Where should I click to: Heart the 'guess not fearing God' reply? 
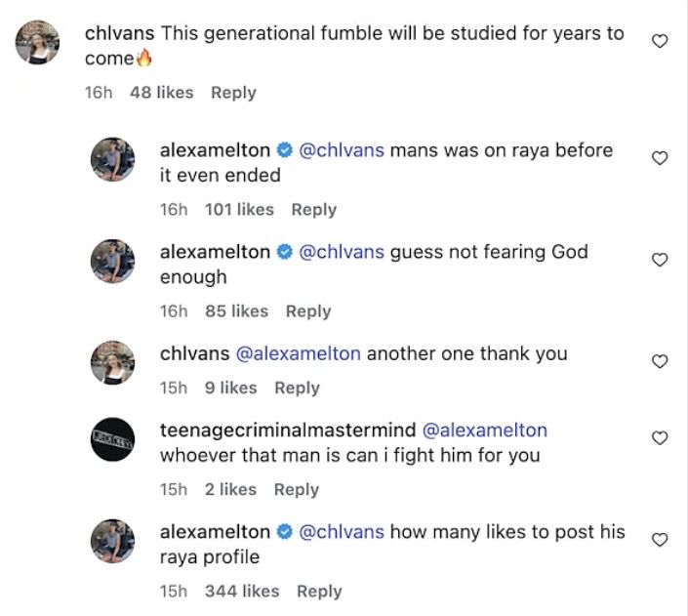(660, 260)
